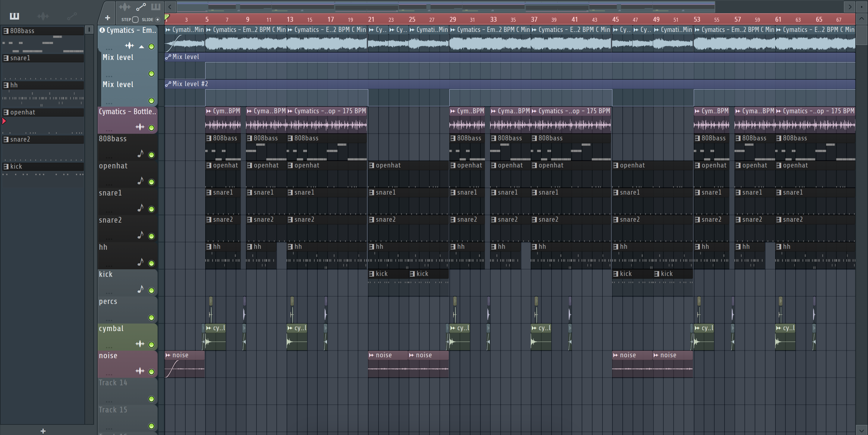Select the percs track header
The image size is (868, 435).
tap(127, 309)
